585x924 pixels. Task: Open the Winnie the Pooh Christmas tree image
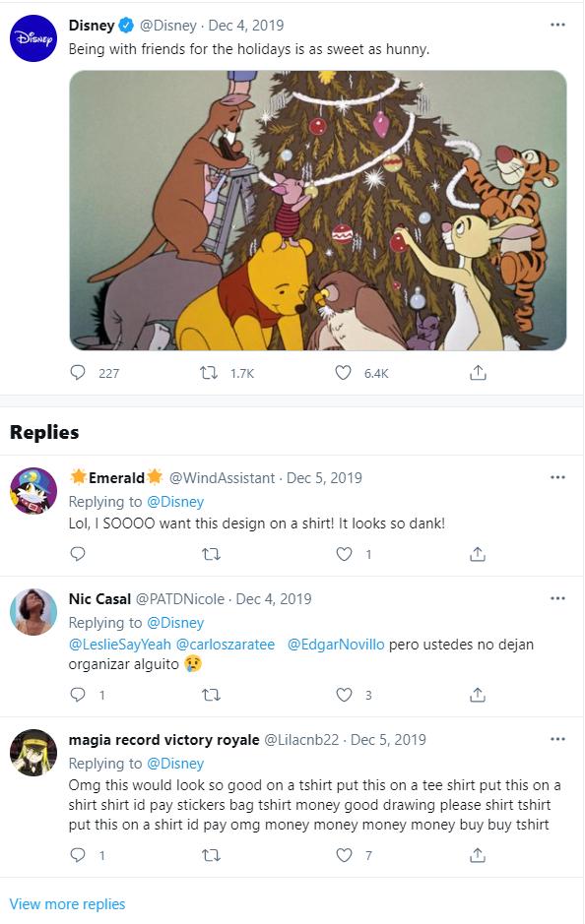click(x=318, y=211)
